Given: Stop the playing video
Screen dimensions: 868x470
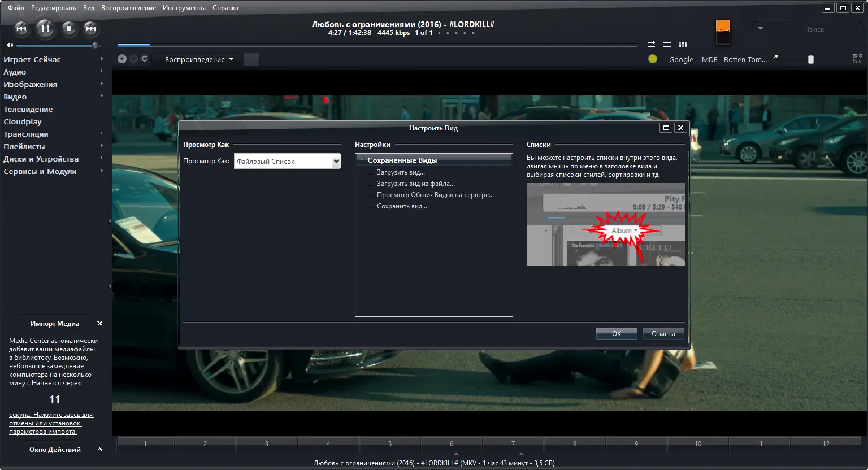Looking at the screenshot, I should click(69, 28).
